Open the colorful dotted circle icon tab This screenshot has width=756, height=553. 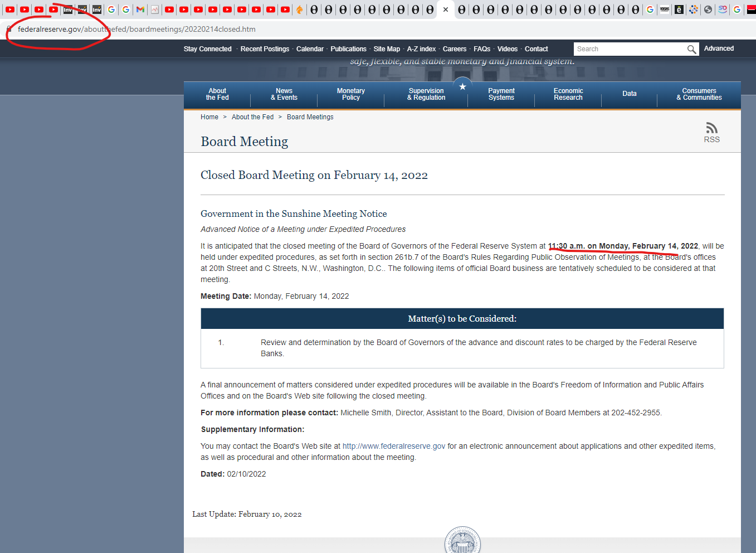(x=694, y=9)
